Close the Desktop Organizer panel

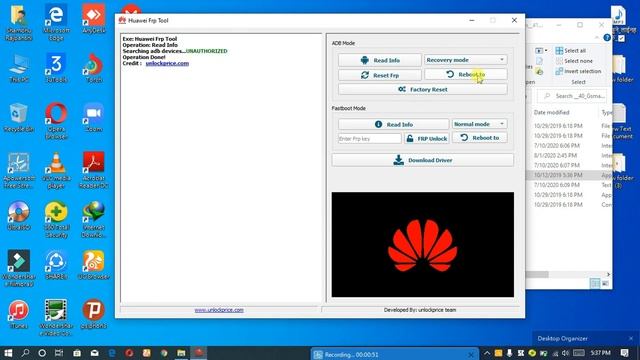(x=631, y=338)
